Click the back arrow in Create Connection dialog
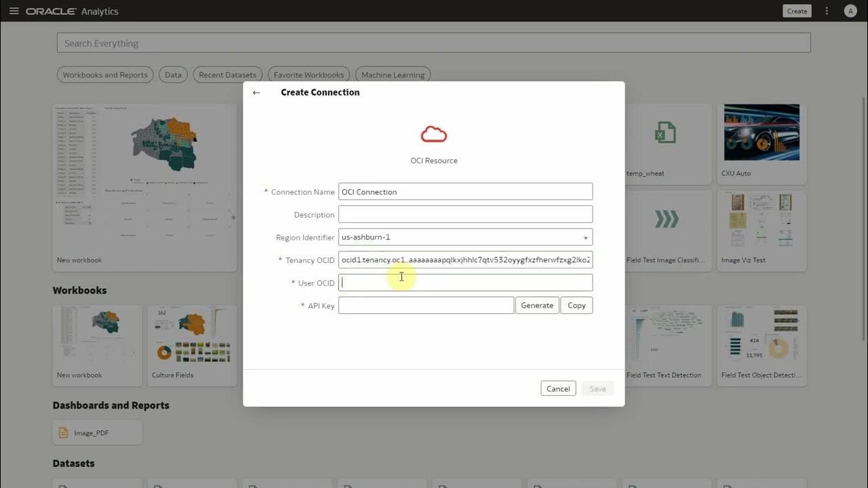This screenshot has height=488, width=868. pos(256,92)
